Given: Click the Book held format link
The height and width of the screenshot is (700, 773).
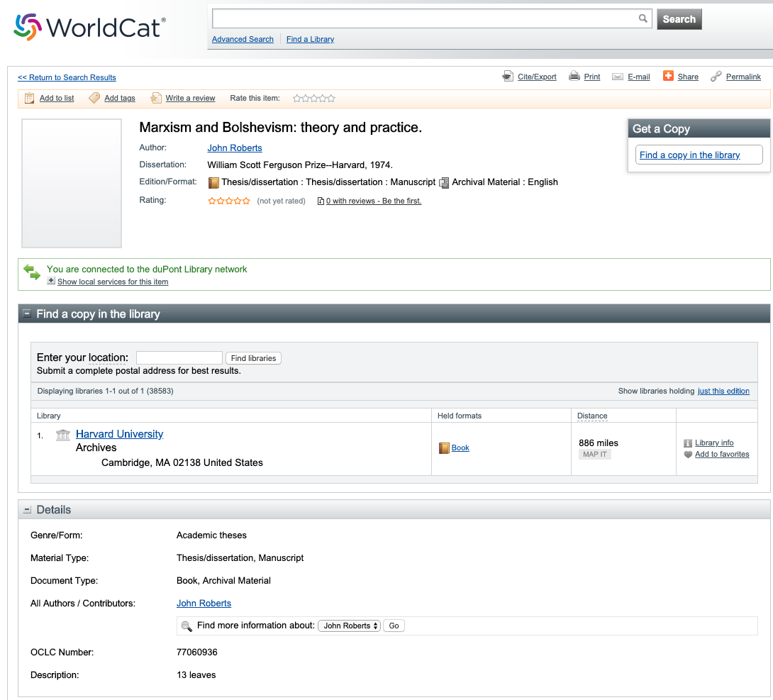Looking at the screenshot, I should pos(460,448).
